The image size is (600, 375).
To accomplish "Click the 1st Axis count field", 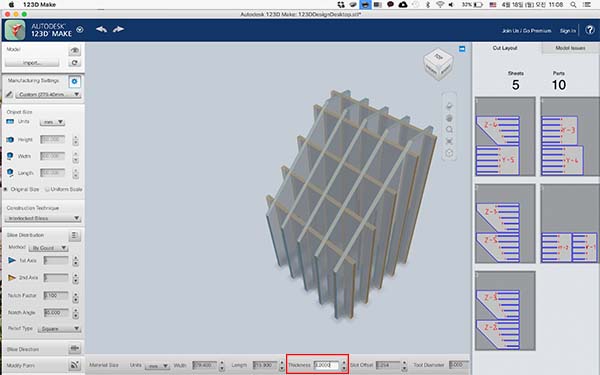I will [56, 261].
